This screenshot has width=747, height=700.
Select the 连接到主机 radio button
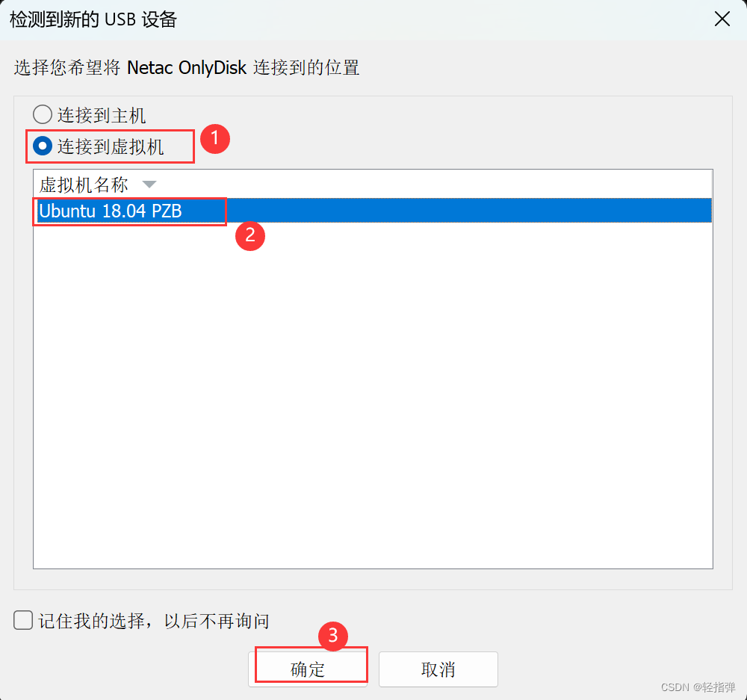43,115
